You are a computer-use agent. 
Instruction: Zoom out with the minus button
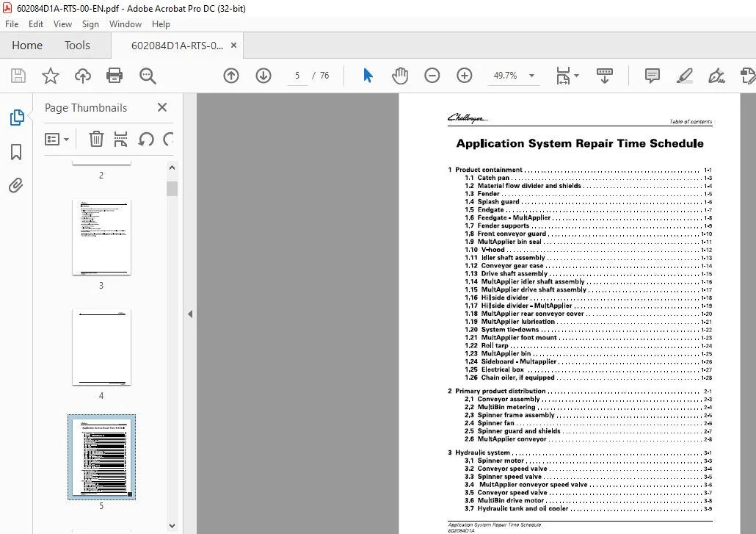432,76
